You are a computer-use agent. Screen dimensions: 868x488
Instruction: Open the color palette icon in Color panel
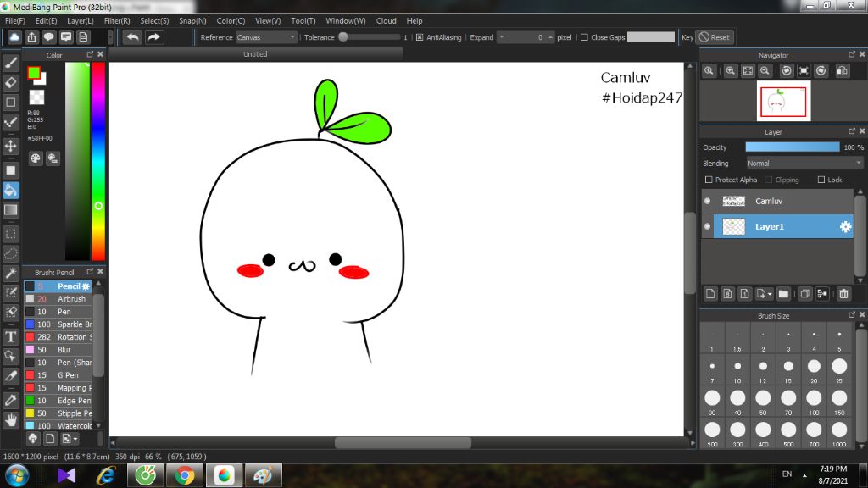click(36, 158)
